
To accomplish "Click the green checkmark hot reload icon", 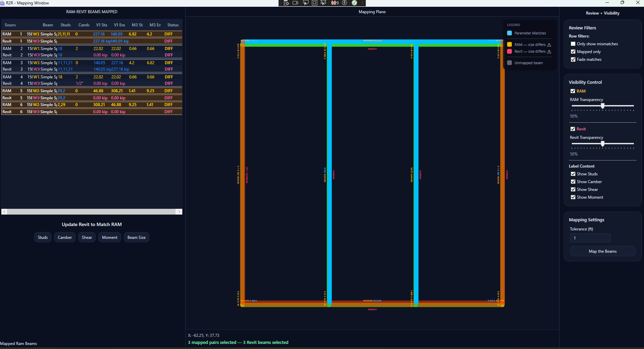I will tap(354, 3).
